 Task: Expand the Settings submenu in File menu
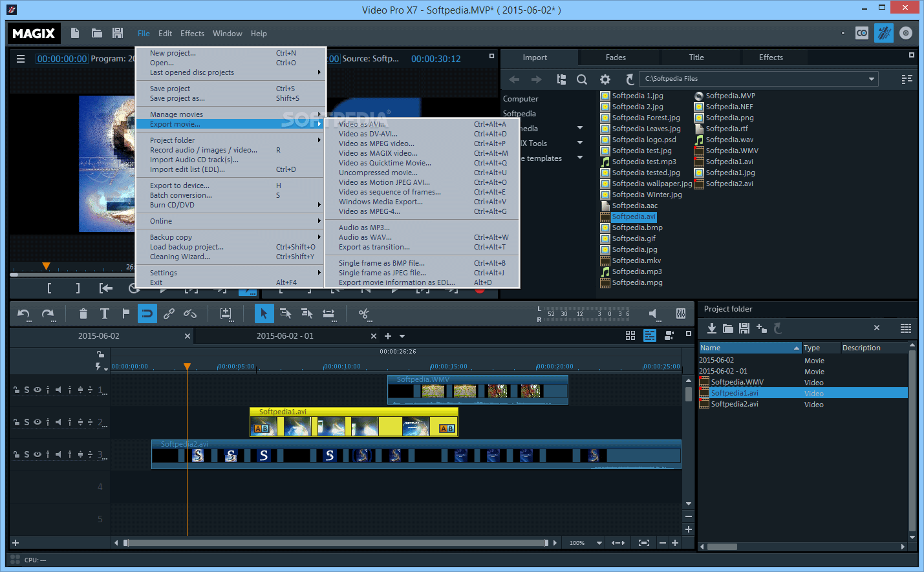[x=230, y=273]
